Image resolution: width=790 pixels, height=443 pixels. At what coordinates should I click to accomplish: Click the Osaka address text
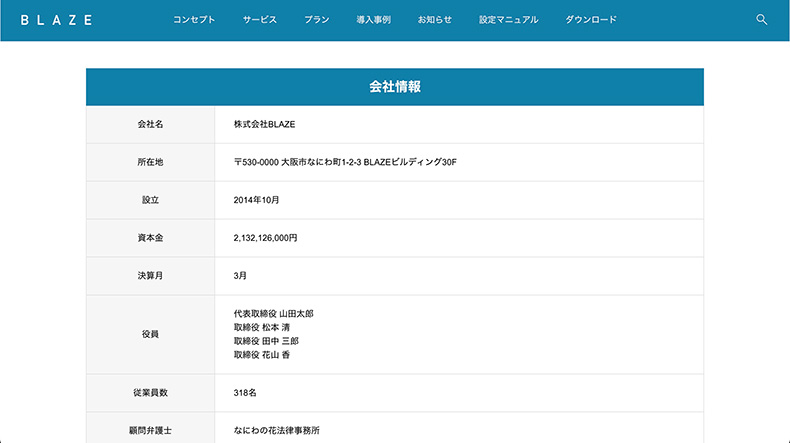point(344,162)
